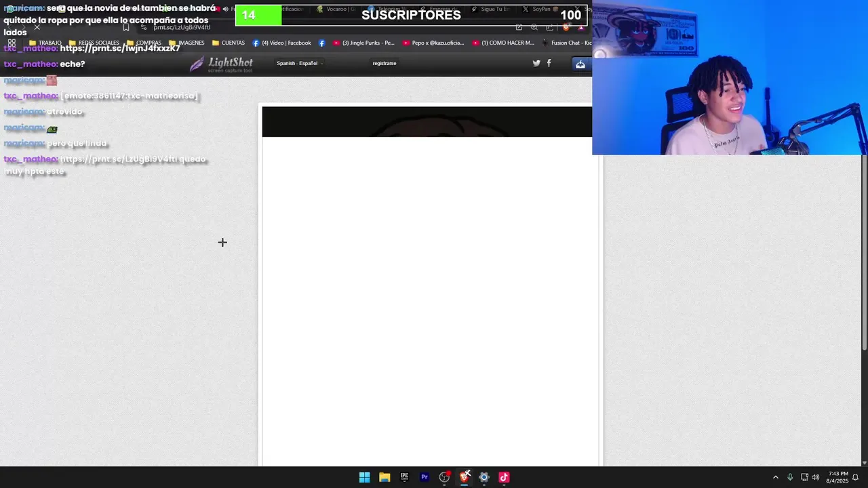
Task: Click the standalone Facebook icon bookmark
Action: [x=321, y=43]
